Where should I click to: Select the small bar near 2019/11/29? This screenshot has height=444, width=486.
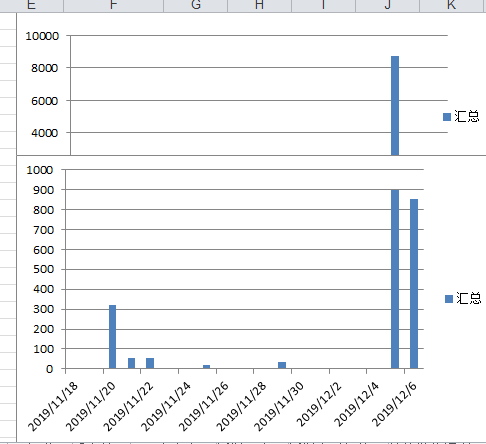click(x=282, y=365)
